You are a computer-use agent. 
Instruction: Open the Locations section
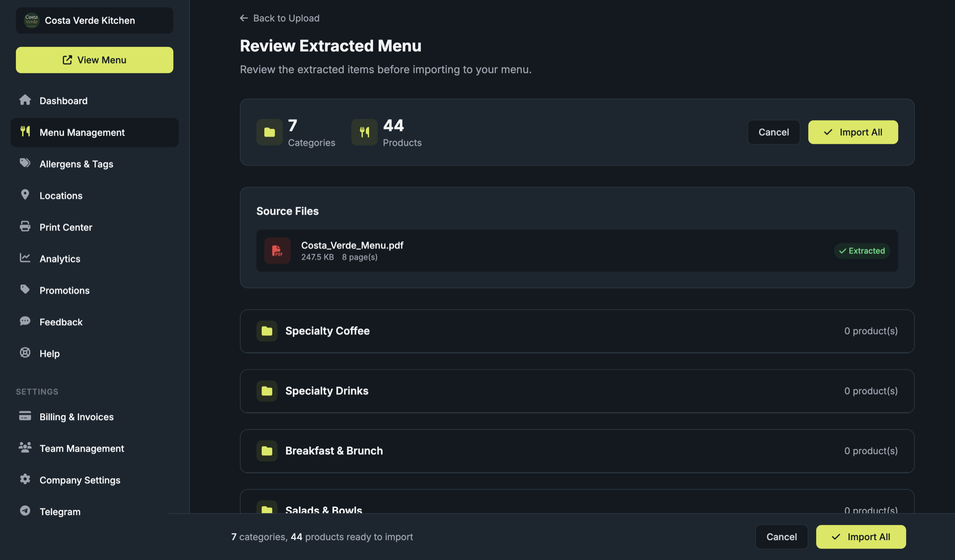tap(95, 195)
